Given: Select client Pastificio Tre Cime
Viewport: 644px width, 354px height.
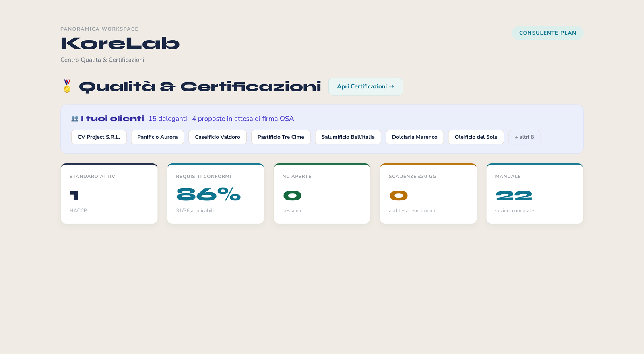Looking at the screenshot, I should (x=281, y=137).
